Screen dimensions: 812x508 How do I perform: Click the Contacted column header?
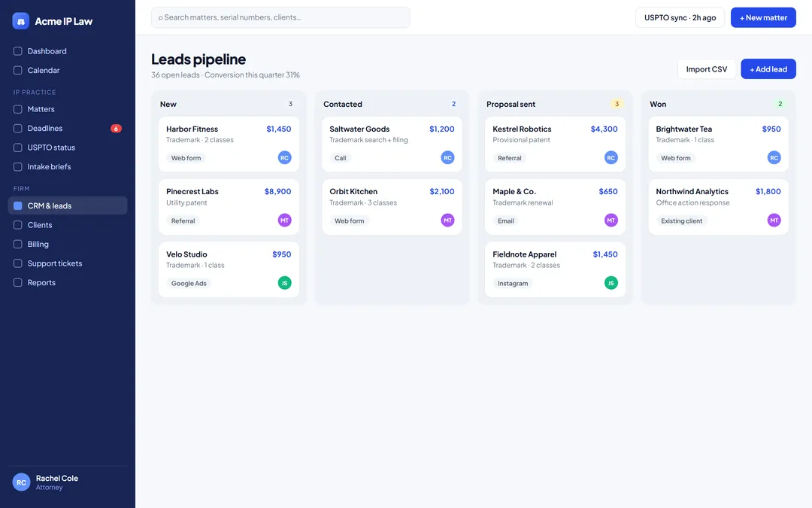click(343, 104)
